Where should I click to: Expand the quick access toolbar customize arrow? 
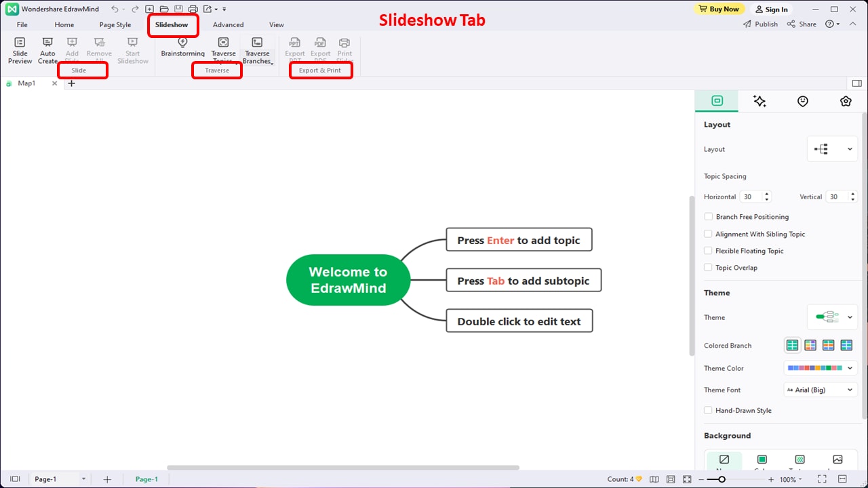point(224,9)
